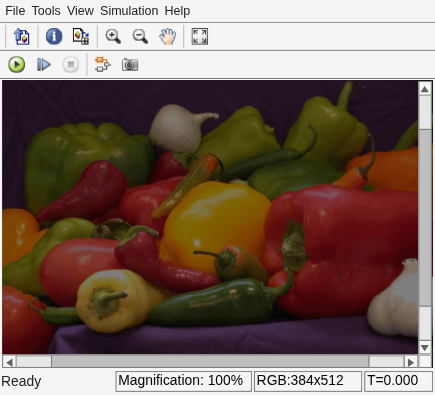
Task: Select the Zoom Out magnifier tool
Action: (x=140, y=36)
